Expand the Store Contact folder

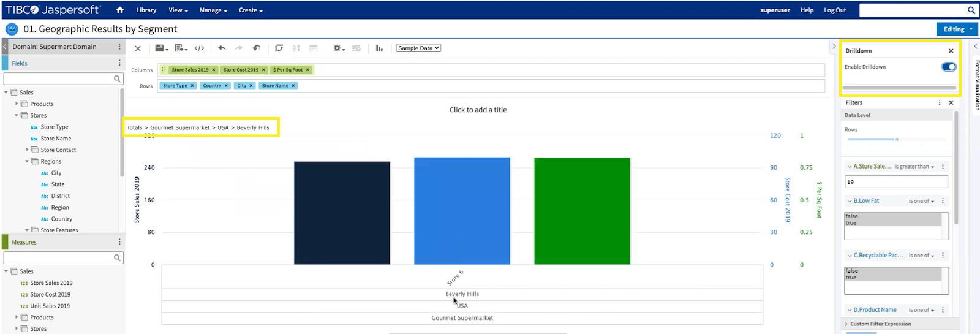(x=27, y=150)
